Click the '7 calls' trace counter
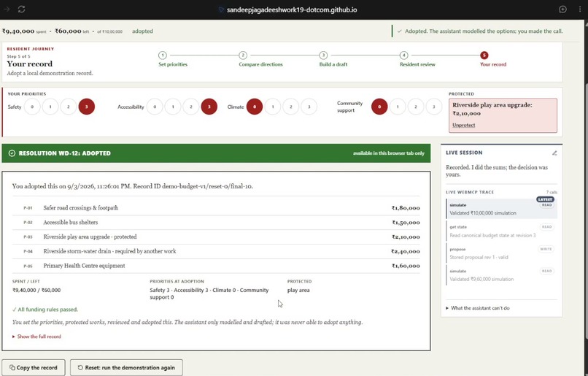Image resolution: width=588 pixels, height=376 pixels. tap(552, 192)
